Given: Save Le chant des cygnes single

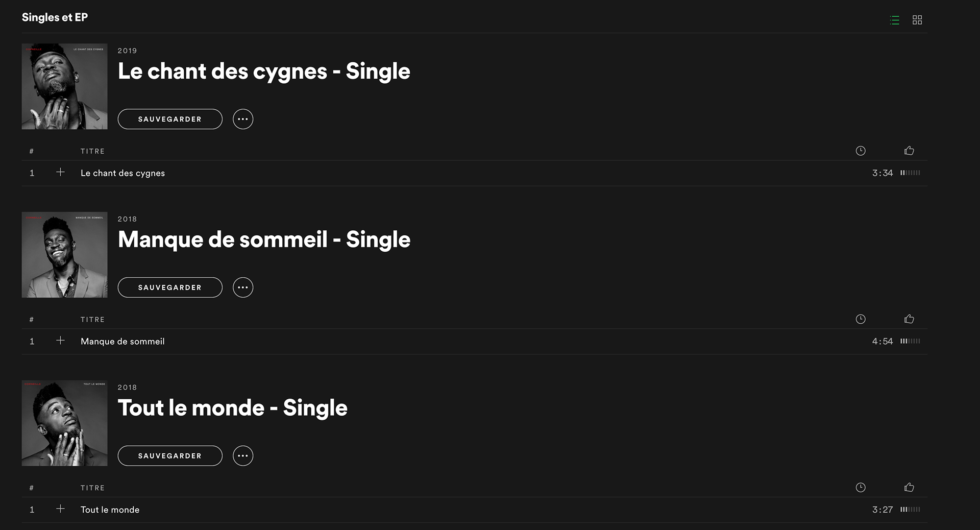Looking at the screenshot, I should point(170,119).
